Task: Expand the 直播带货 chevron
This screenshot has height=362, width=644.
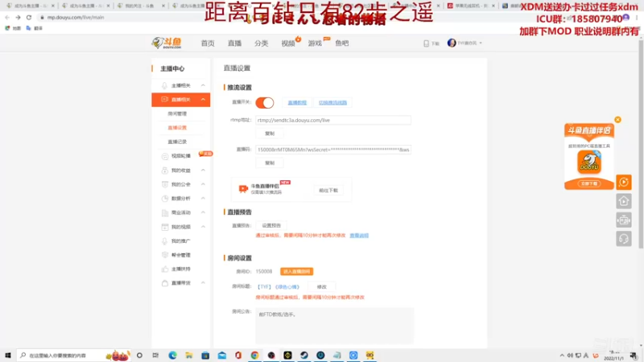Action: (x=203, y=283)
